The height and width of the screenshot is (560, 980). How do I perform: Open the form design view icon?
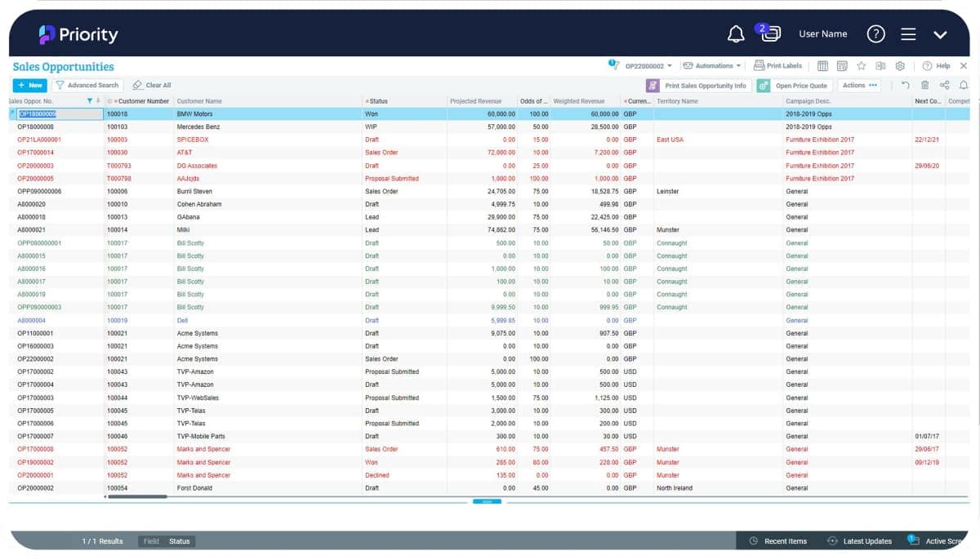tap(842, 66)
